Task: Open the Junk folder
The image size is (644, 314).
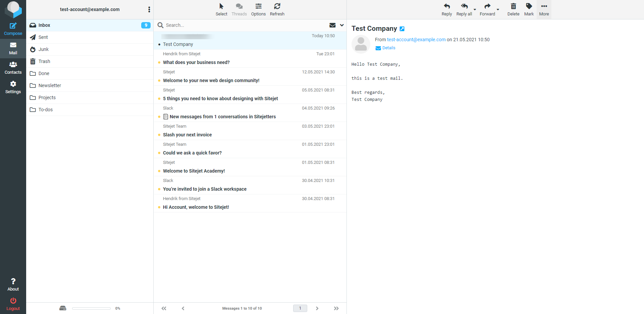Action: [44, 49]
